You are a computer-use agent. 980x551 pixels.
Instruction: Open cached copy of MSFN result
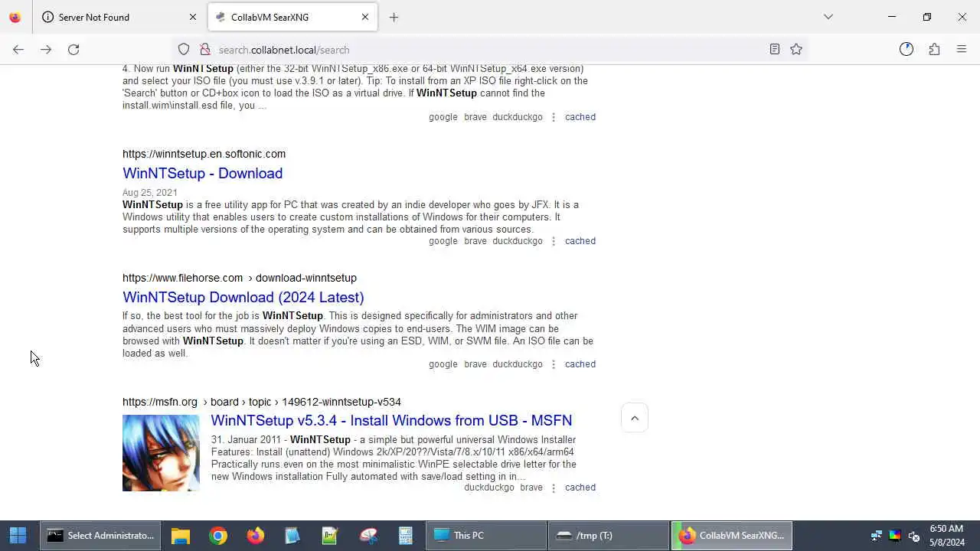[580, 487]
